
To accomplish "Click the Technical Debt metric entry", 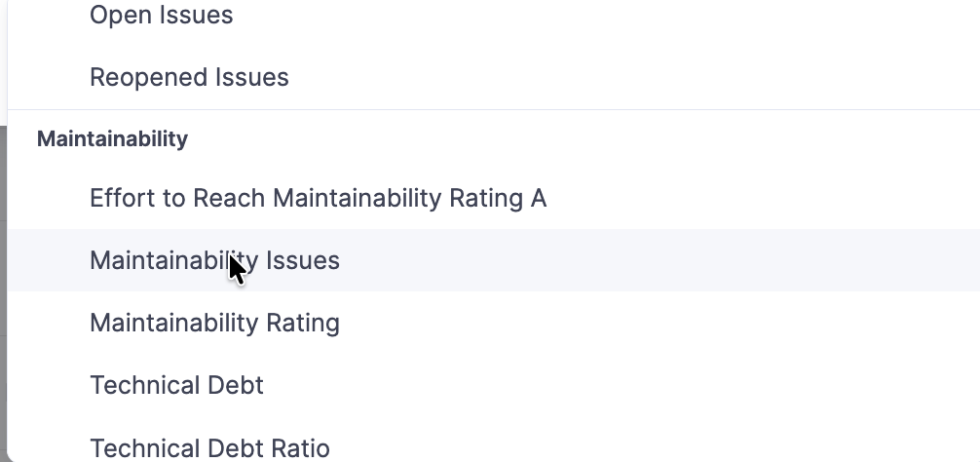I will pyautogui.click(x=176, y=386).
